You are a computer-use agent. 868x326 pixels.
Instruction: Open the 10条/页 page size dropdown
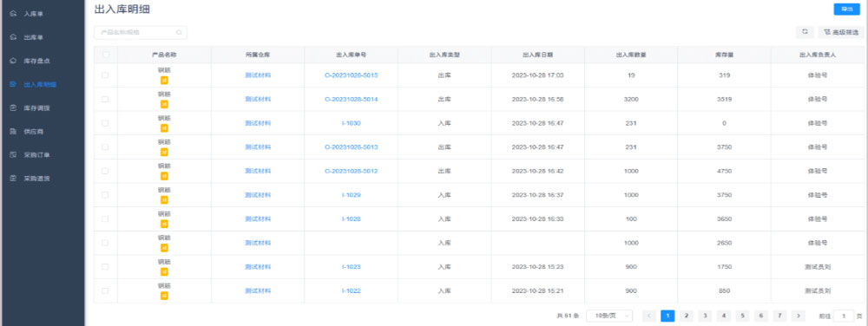coord(609,316)
